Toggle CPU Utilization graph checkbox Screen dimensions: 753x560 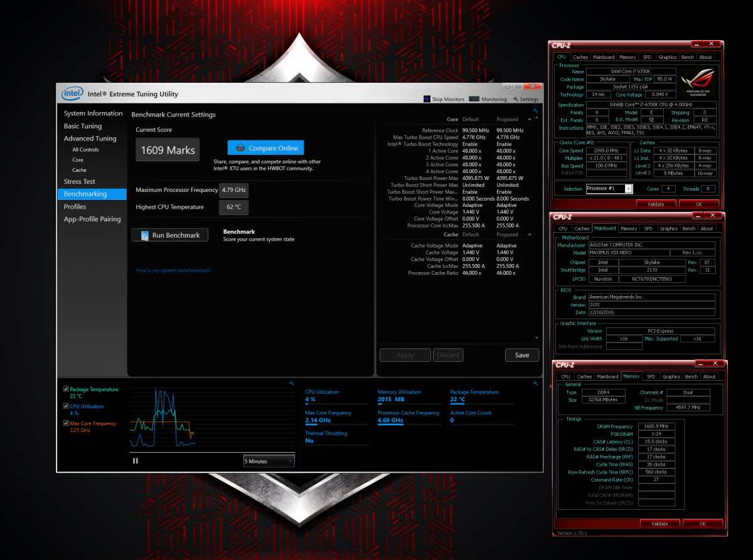pos(67,406)
